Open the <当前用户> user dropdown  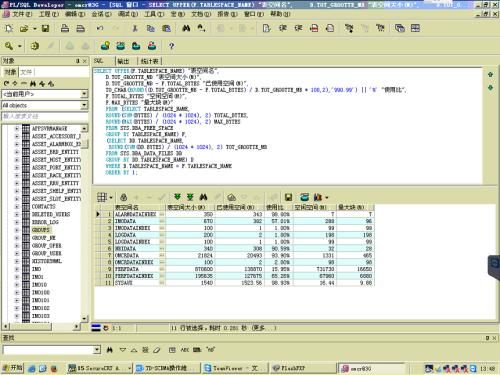pyautogui.click(x=84, y=94)
